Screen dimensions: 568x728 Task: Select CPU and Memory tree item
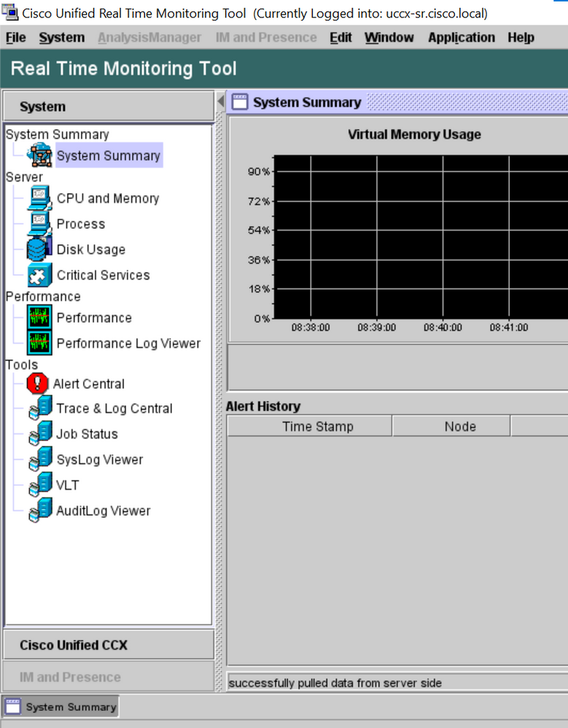point(108,198)
